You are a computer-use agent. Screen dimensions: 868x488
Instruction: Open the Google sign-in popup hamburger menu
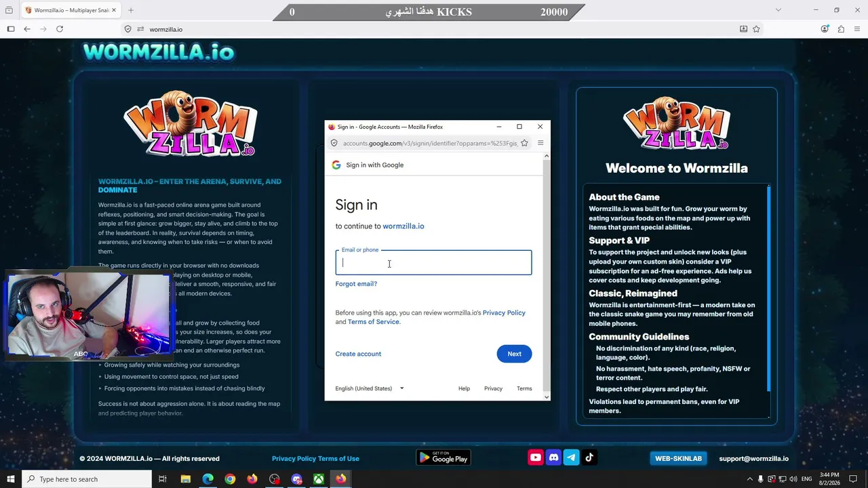coord(540,143)
